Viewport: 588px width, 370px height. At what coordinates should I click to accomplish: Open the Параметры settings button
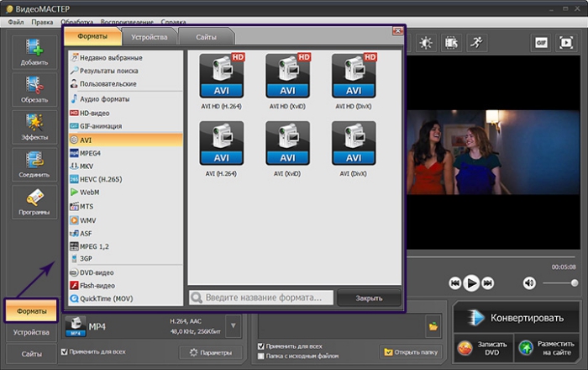pos(210,352)
